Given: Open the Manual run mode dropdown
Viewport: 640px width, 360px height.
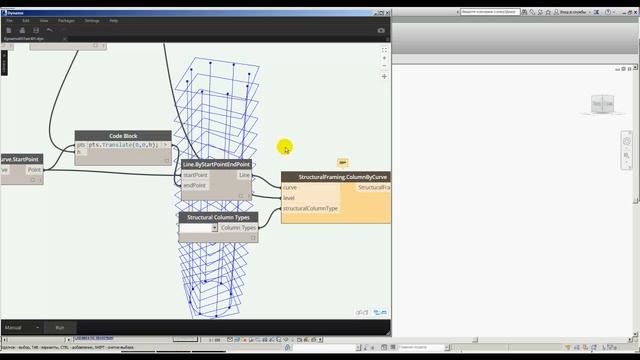Looking at the screenshot, I should [22, 327].
